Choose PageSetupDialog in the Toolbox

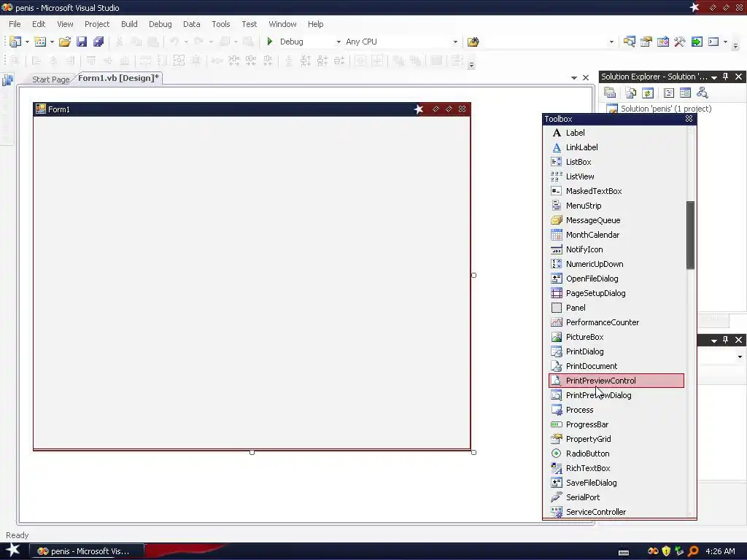pos(616,293)
